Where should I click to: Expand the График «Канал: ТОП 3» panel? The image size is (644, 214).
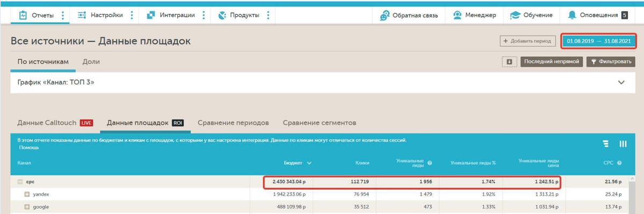pos(621,83)
